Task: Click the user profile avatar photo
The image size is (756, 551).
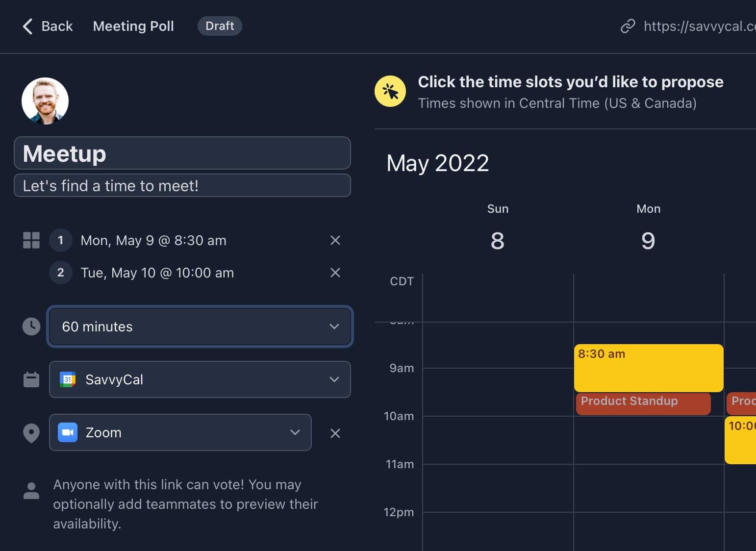Action: point(45,101)
